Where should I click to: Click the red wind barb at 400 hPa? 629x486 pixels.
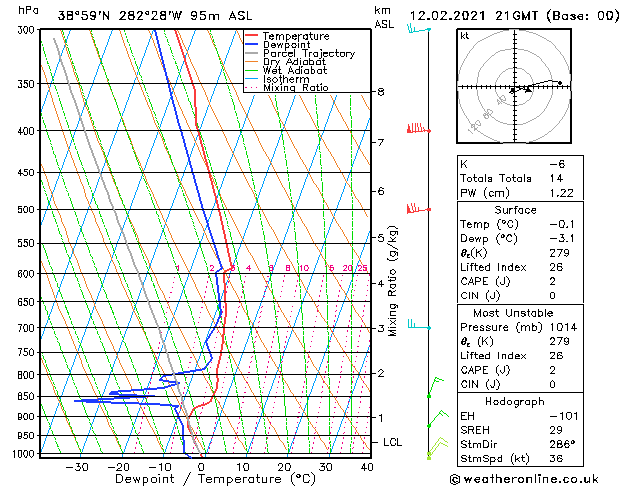pyautogui.click(x=418, y=128)
